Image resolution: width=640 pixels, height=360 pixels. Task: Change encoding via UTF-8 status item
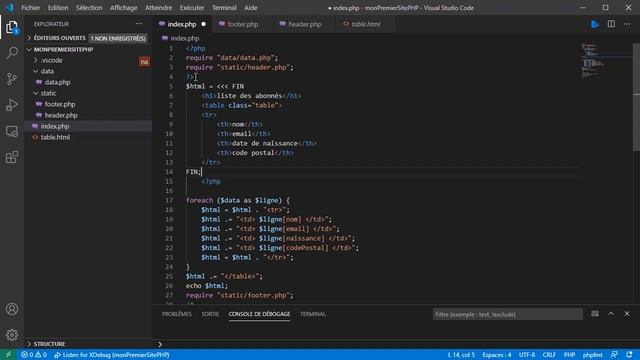[x=527, y=355]
